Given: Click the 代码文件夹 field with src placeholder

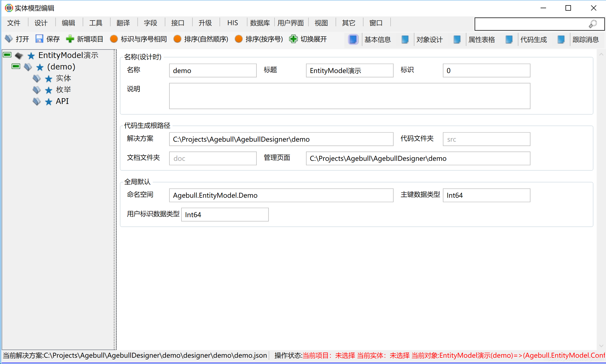Looking at the screenshot, I should click(487, 139).
